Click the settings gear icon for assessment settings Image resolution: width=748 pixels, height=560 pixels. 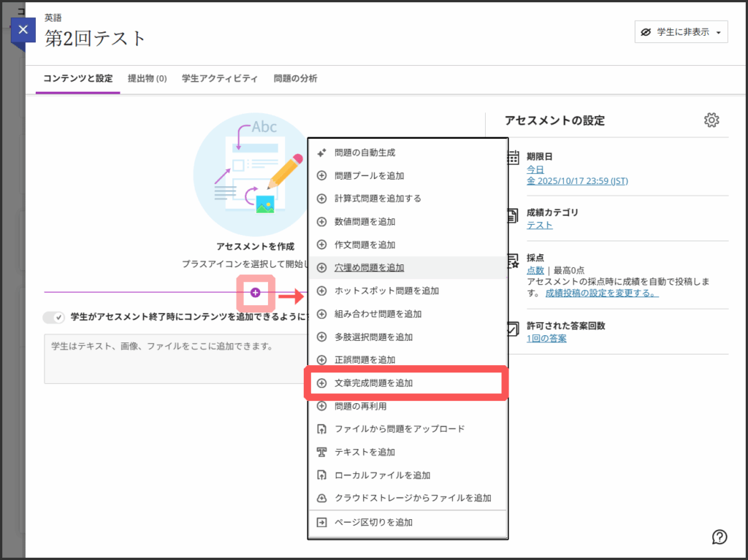click(711, 120)
